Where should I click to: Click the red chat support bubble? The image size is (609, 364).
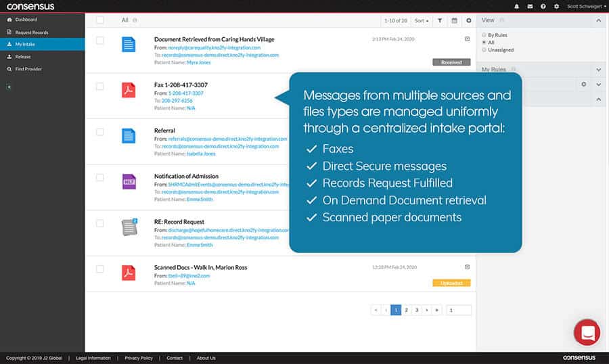coord(586,332)
